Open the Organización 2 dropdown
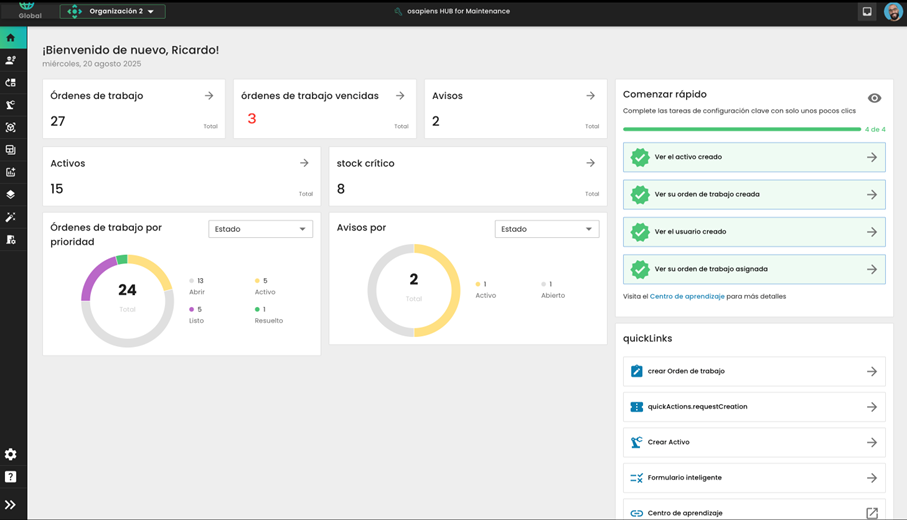This screenshot has width=907, height=520. (x=113, y=12)
